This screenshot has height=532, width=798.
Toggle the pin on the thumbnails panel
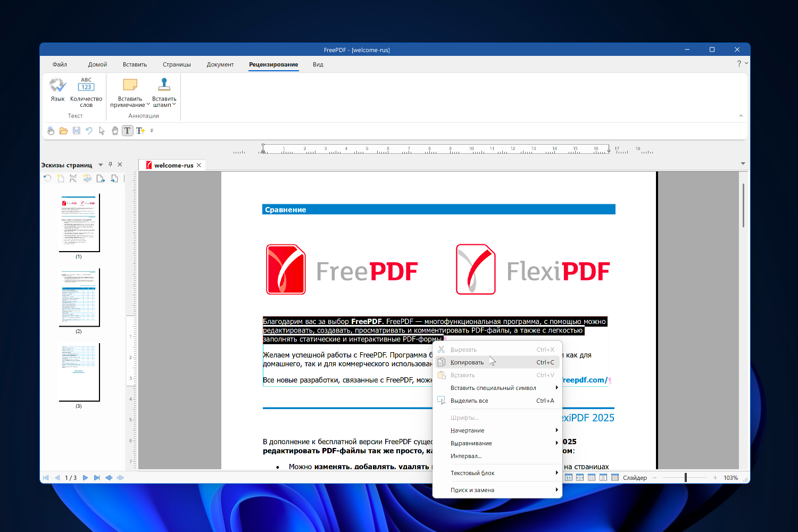tap(111, 165)
